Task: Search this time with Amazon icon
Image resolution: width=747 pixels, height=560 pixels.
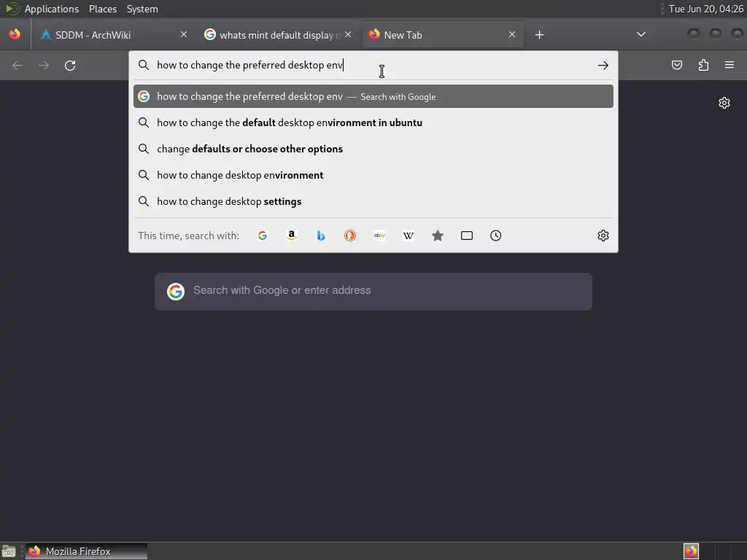Action: point(292,236)
